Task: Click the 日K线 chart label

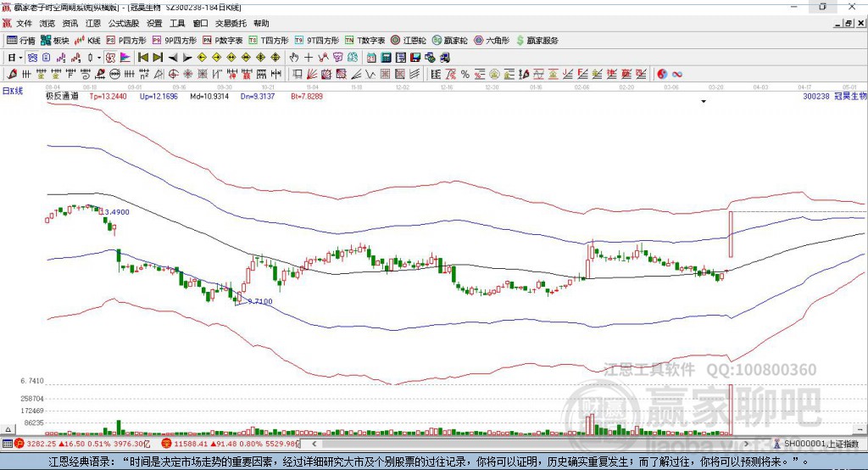Action: click(x=13, y=91)
